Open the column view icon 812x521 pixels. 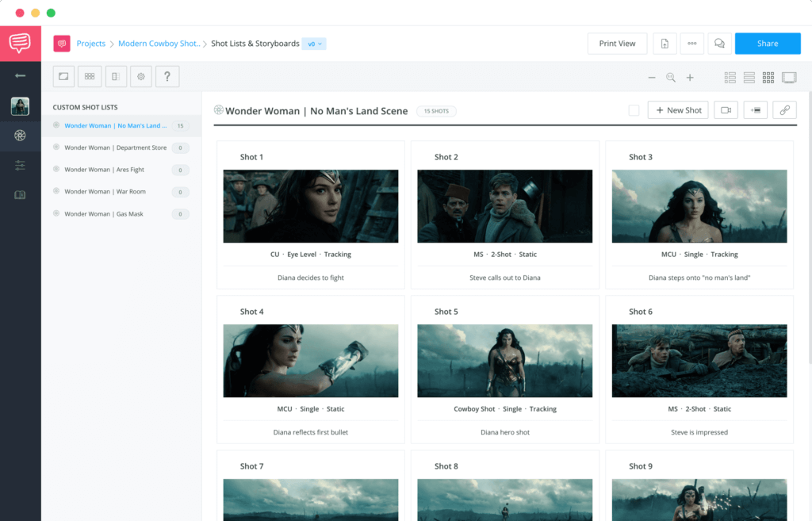point(115,76)
